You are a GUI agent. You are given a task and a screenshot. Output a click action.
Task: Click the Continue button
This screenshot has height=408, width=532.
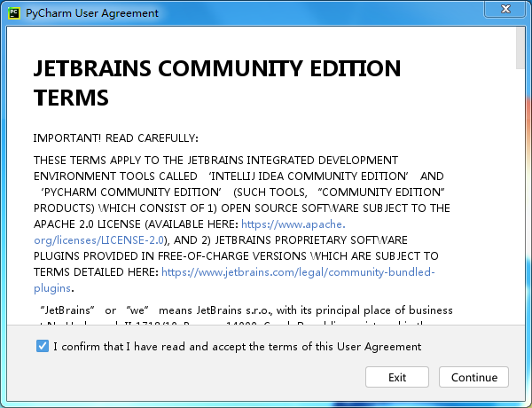point(473,377)
